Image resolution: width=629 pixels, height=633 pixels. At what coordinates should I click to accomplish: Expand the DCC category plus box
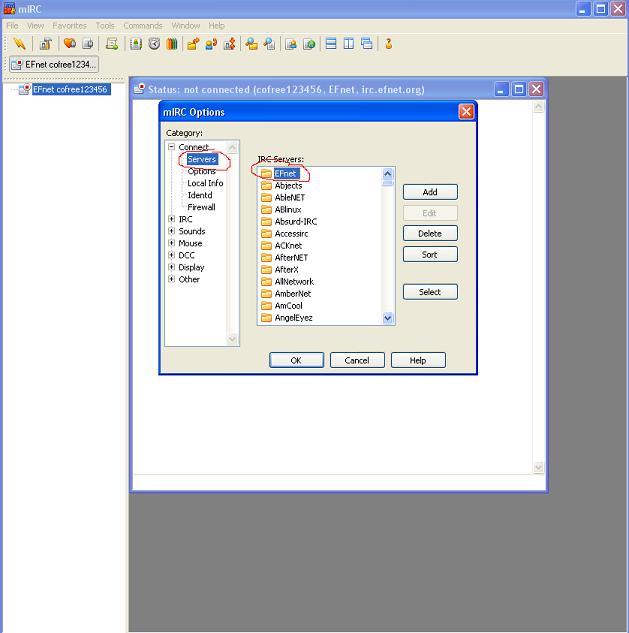pos(172,255)
